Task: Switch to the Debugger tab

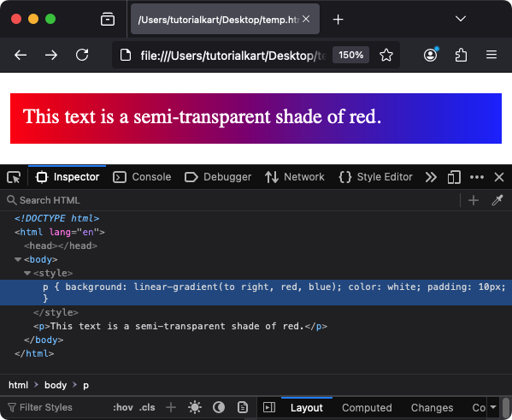Action: tap(218, 177)
